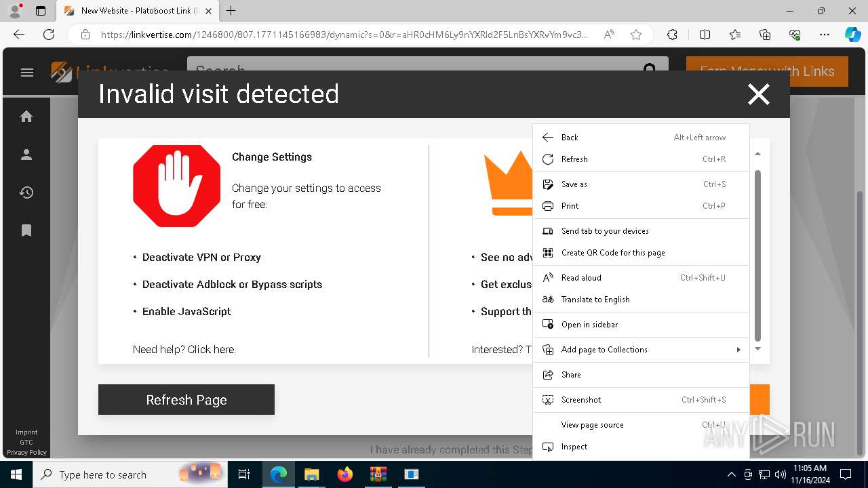Select Create QR Code for this page
The width and height of the screenshot is (868, 488).
641,253
